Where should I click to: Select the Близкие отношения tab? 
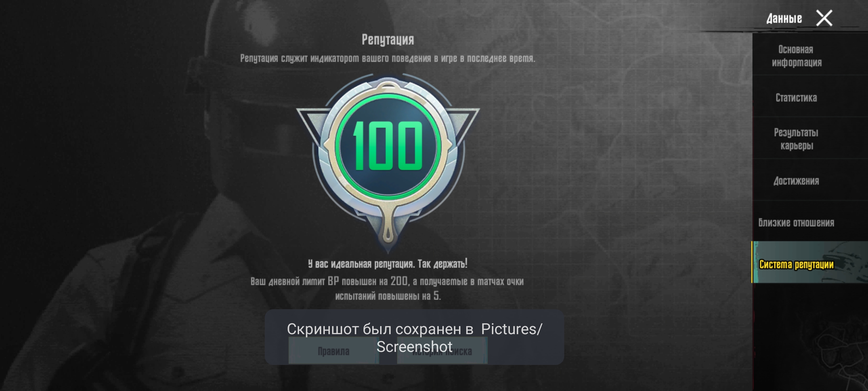coord(796,222)
